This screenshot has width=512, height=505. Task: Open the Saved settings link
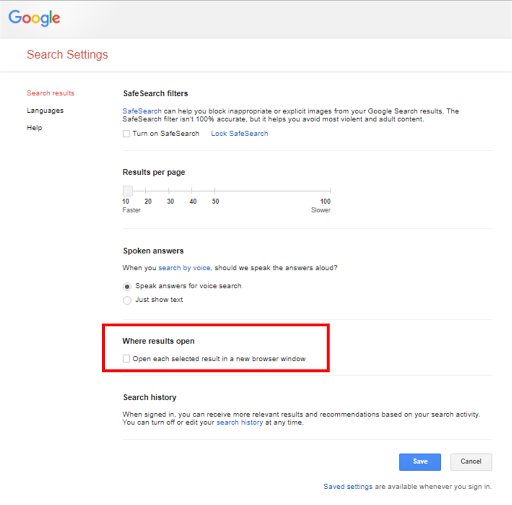[x=348, y=487]
